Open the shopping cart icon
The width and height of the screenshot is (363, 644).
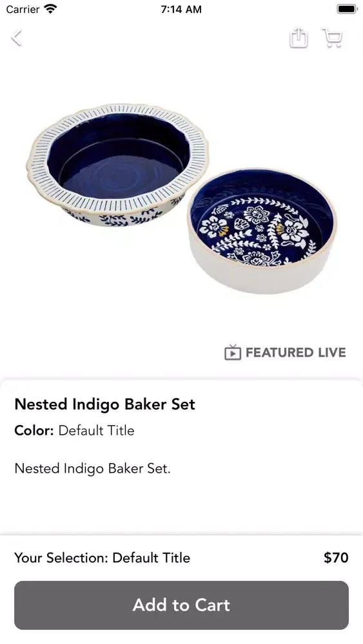(x=332, y=38)
